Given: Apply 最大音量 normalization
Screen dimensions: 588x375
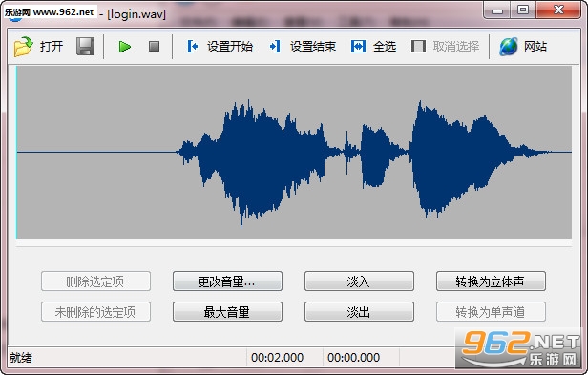Looking at the screenshot, I should tap(227, 312).
